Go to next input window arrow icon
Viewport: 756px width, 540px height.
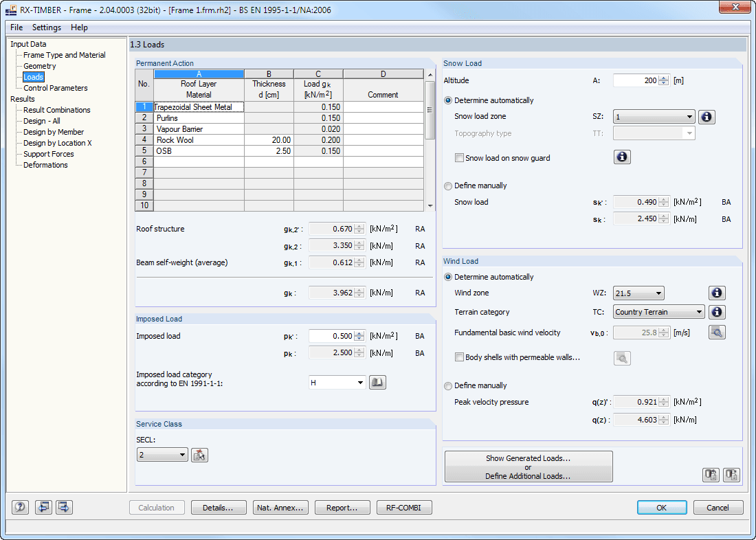tap(64, 507)
